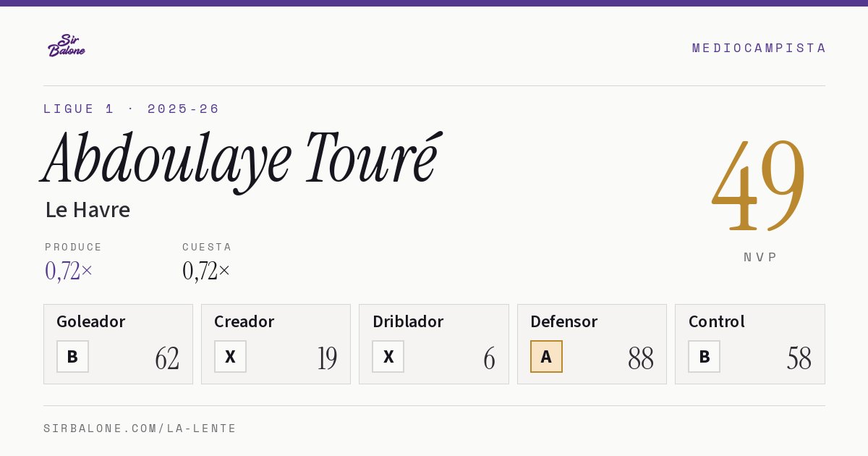This screenshot has width=868, height=456.
Task: Click the Mediocampista position label
Action: (759, 48)
